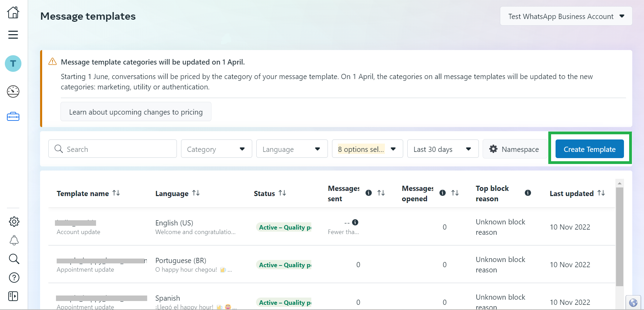644x310 pixels.
Task: Open notifications bell icon
Action: (x=14, y=240)
